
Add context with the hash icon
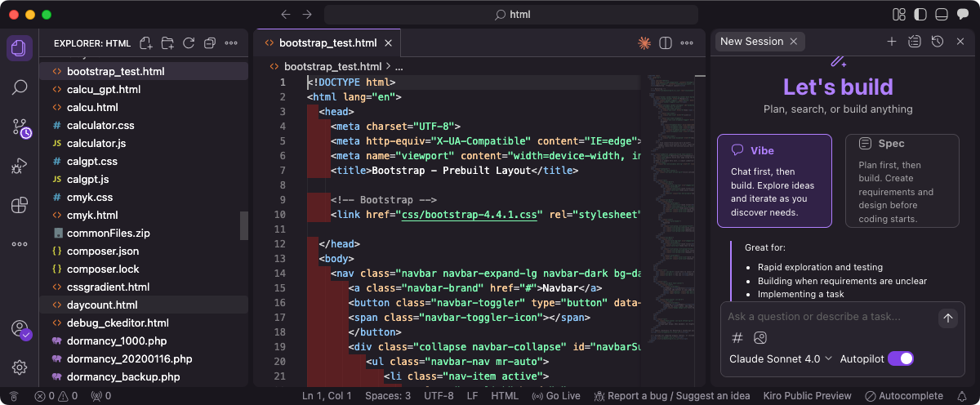click(737, 338)
